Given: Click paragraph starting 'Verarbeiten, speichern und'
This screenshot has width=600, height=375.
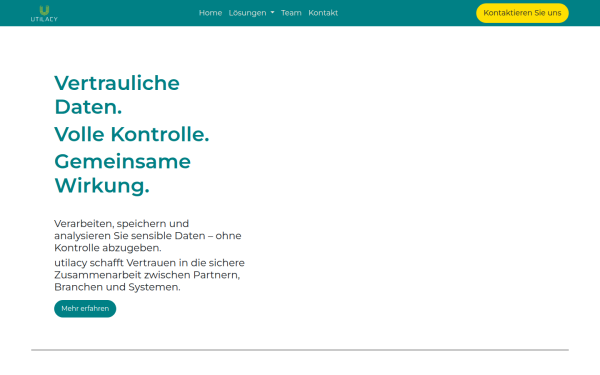Looking at the screenshot, I should pyautogui.click(x=148, y=235).
